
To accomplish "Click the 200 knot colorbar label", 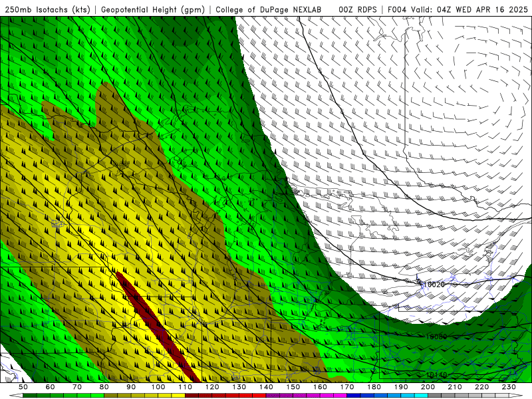I will [x=428, y=387].
